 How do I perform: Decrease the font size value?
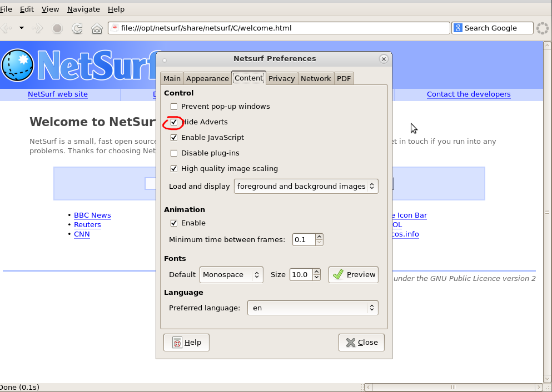pyautogui.click(x=316, y=278)
